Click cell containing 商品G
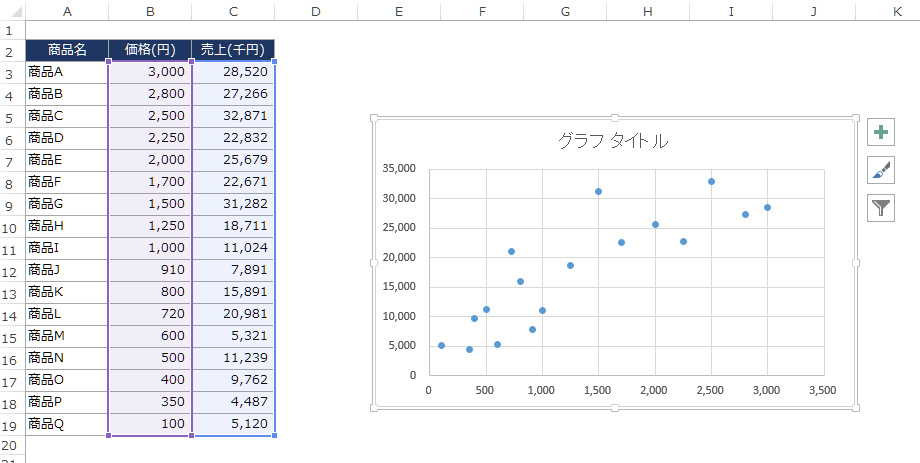 (67, 204)
